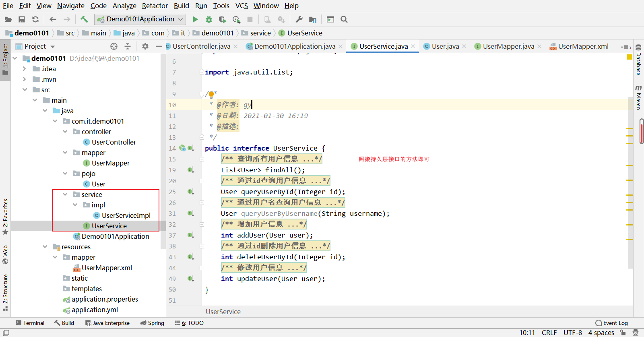The image size is (644, 337).
Task: Show hidden editor tabs dropdown
Action: click(625, 47)
